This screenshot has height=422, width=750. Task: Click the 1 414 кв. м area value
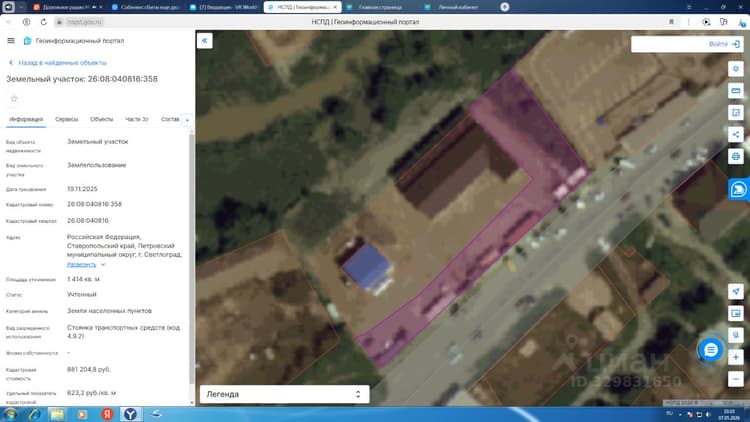coord(83,279)
